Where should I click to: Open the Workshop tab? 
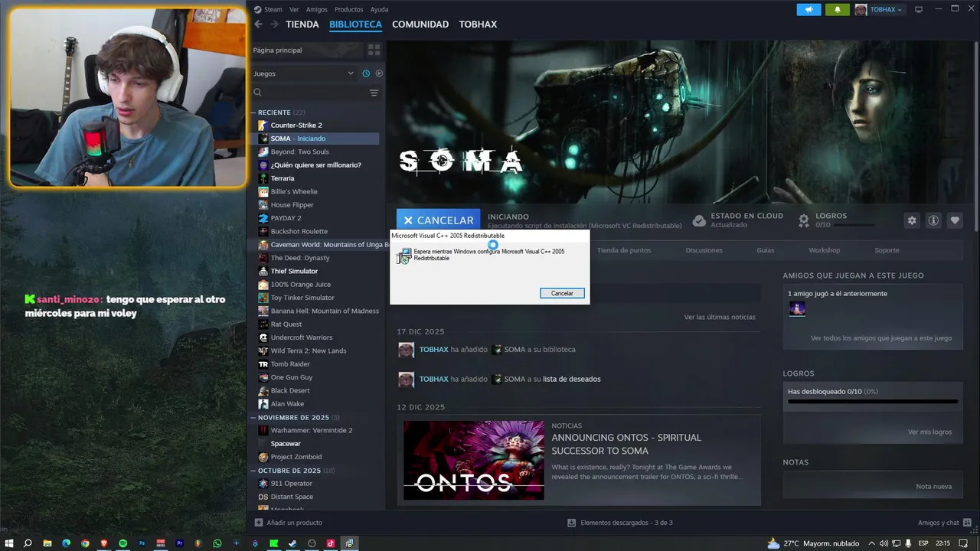click(x=824, y=250)
